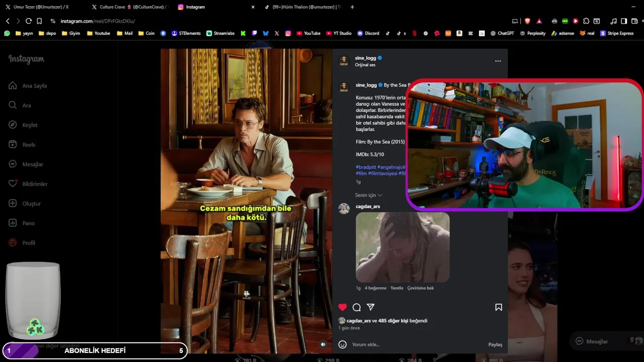Click the instagram.com address bar URL

[98, 21]
